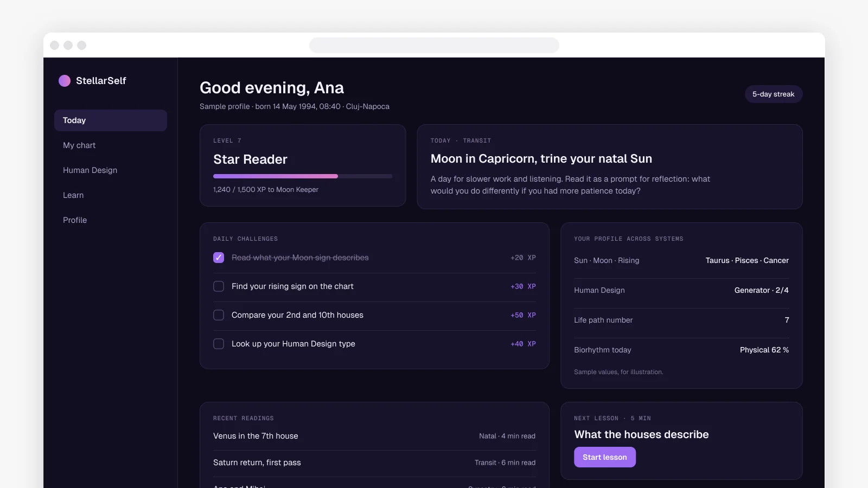Screen dimensions: 868x488
Task: Click the Star Reader level title
Action: point(250,159)
